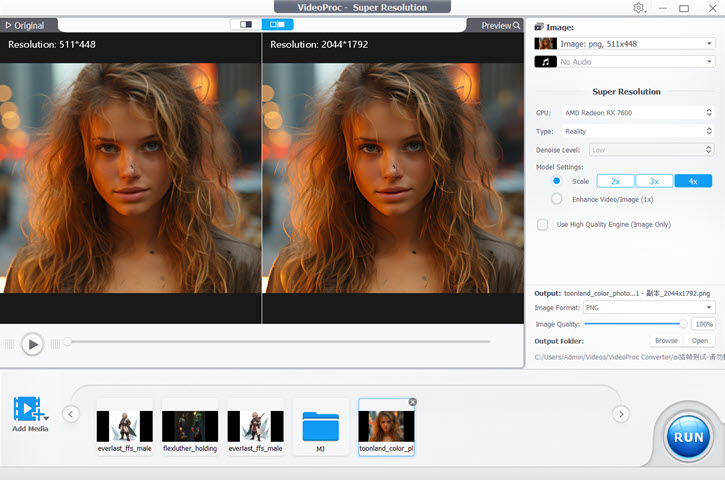Choose the 3x scale option
The image size is (725, 480).
tap(654, 181)
